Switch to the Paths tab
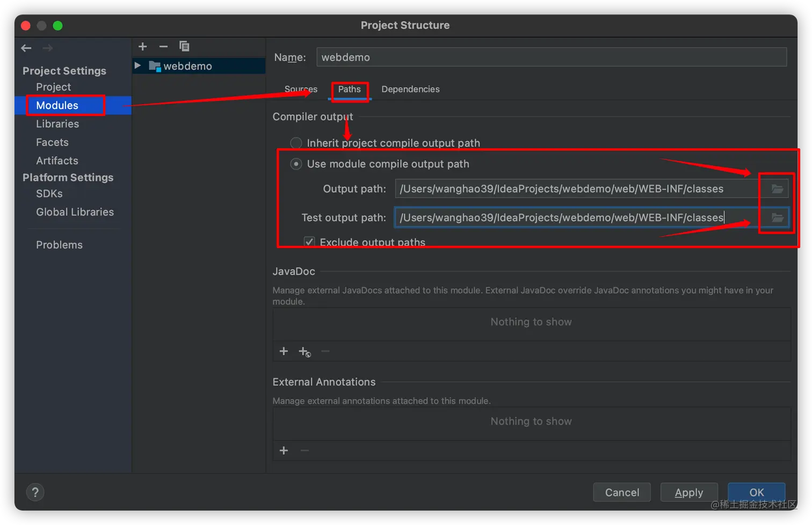Viewport: 812px width, 525px height. 350,89
